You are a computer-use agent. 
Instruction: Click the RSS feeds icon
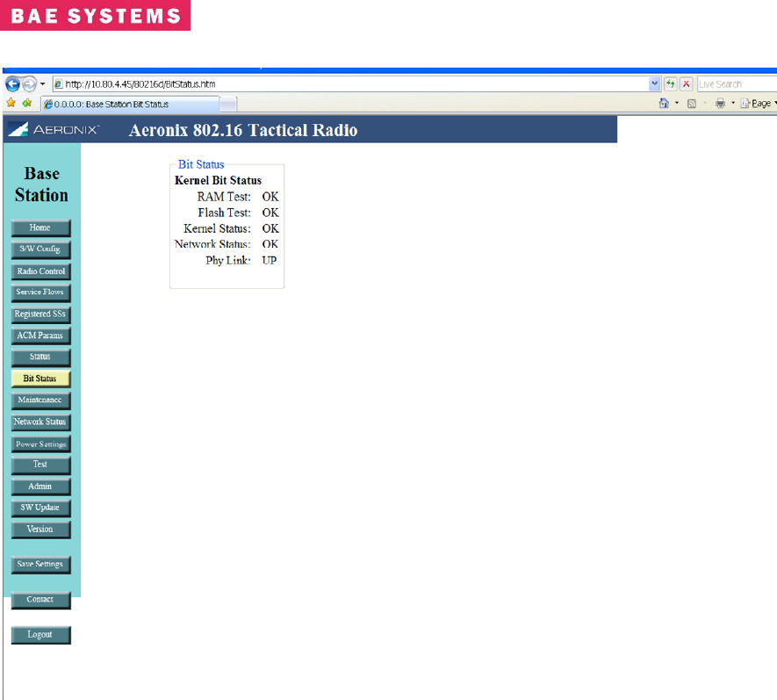(692, 103)
